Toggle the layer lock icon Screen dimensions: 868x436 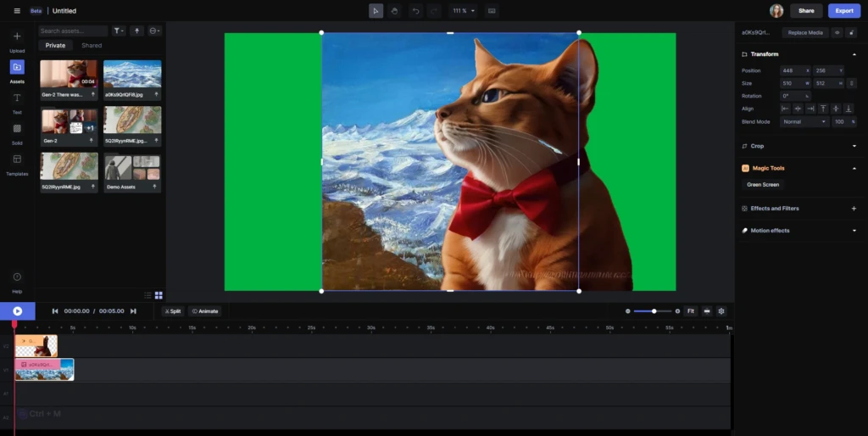pos(851,33)
